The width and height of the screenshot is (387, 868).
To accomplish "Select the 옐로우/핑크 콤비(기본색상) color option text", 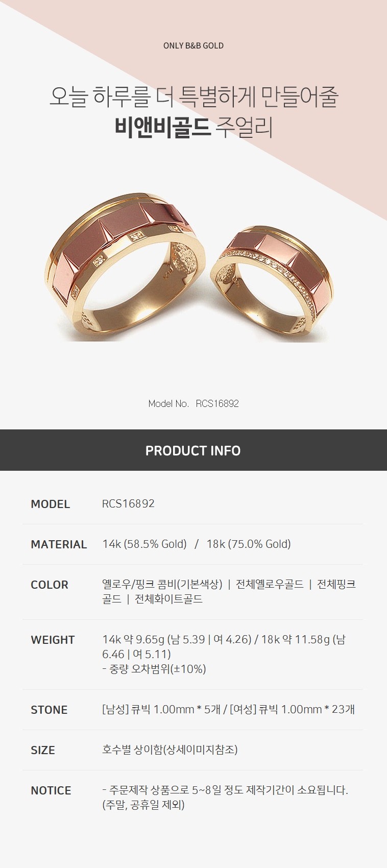I will pos(162,584).
